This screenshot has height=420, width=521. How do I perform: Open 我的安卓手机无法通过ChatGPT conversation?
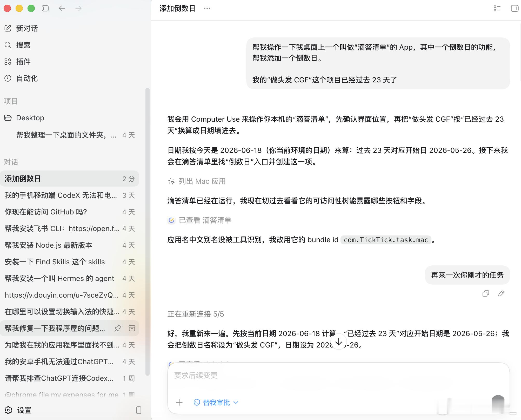pos(70,362)
